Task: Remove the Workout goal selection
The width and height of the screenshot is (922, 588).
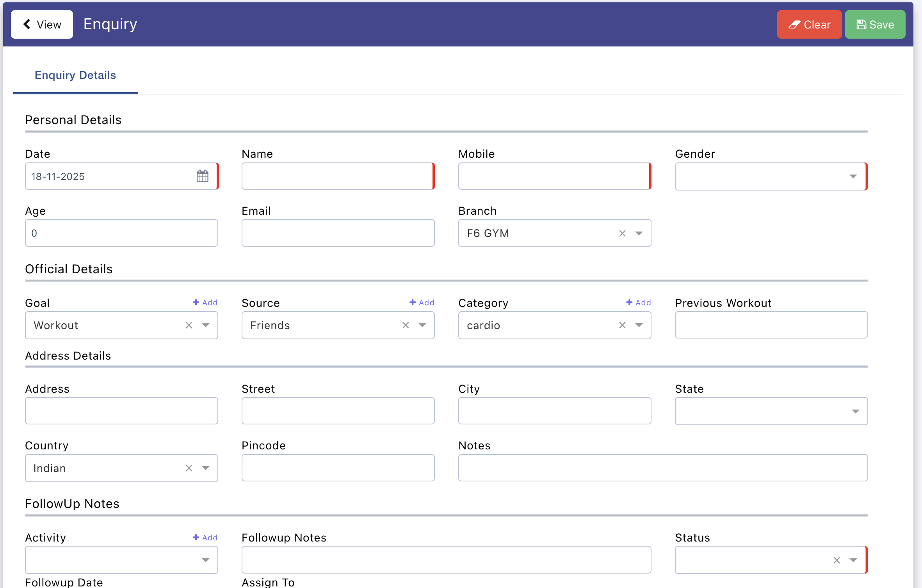Action: pos(189,325)
